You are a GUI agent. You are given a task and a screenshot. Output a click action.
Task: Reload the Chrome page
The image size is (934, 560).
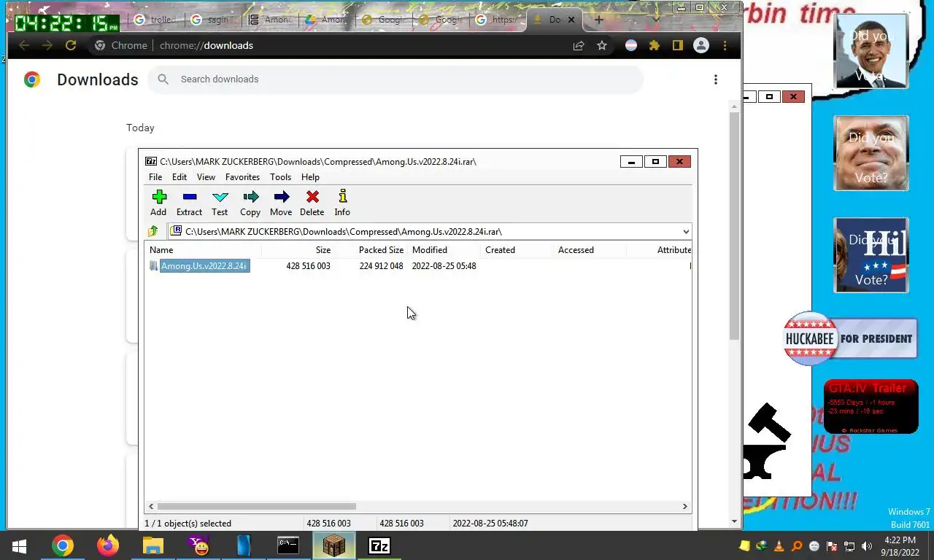click(x=71, y=45)
